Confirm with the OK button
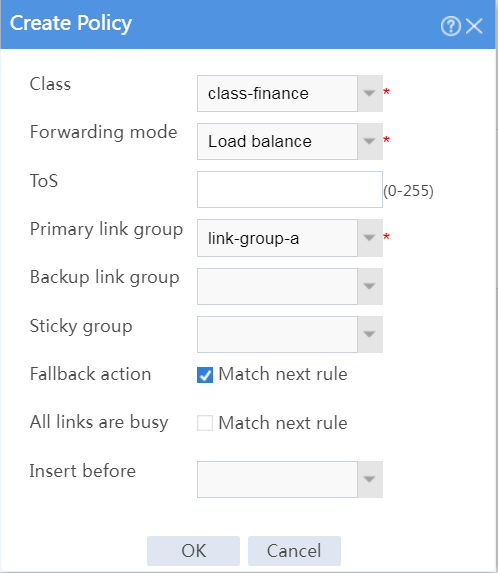Viewport: 498px width, 573px height. [x=193, y=551]
